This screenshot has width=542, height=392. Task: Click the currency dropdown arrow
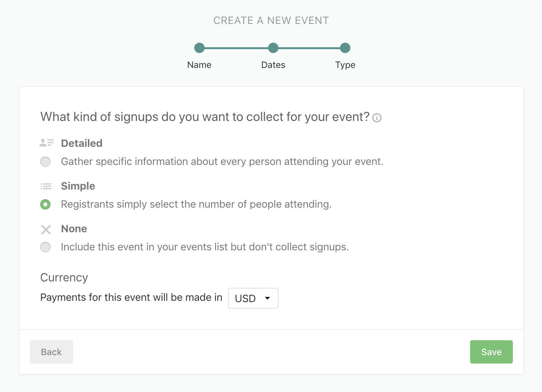[267, 298]
